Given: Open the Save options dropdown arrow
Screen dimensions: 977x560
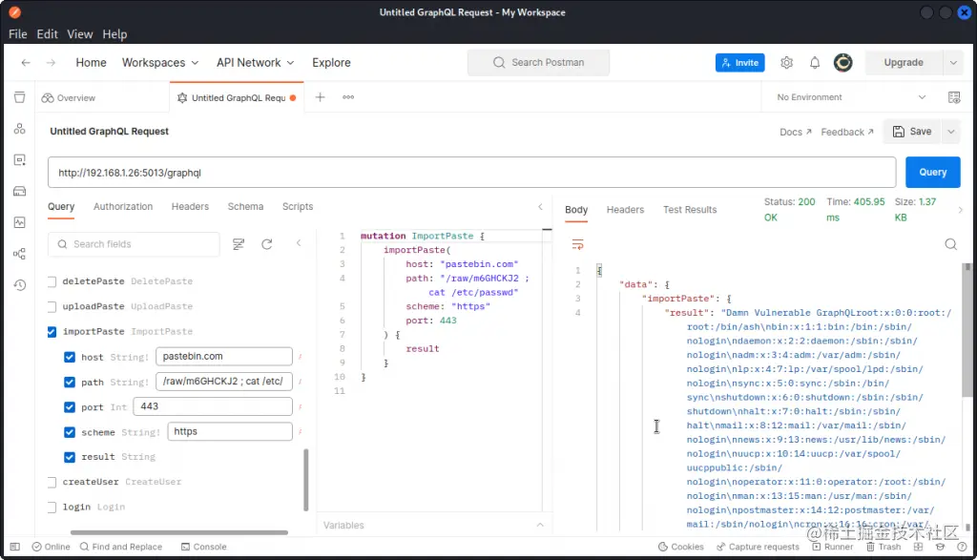Looking at the screenshot, I should coord(951,132).
